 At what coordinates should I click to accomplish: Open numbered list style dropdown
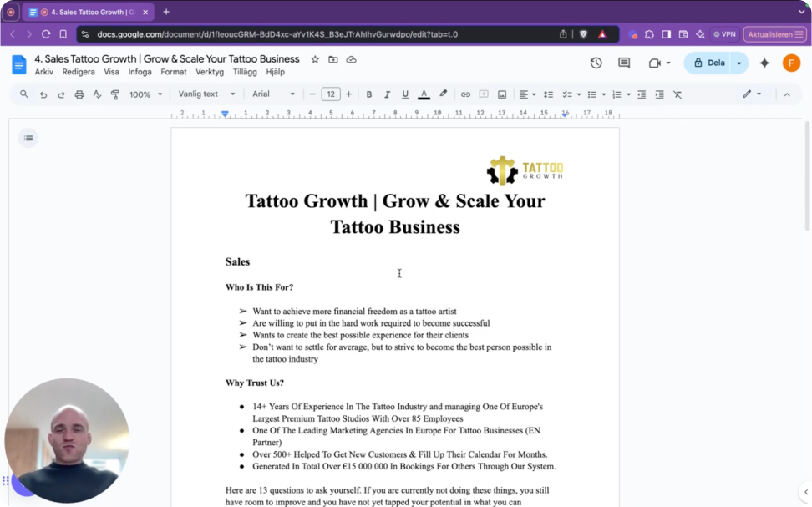coord(628,94)
